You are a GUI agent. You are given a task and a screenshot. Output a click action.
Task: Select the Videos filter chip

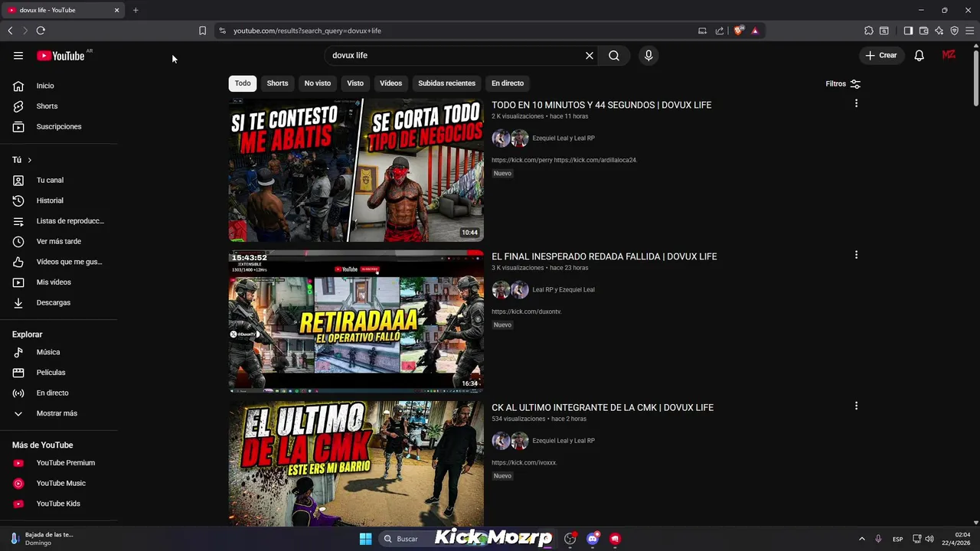(x=390, y=83)
